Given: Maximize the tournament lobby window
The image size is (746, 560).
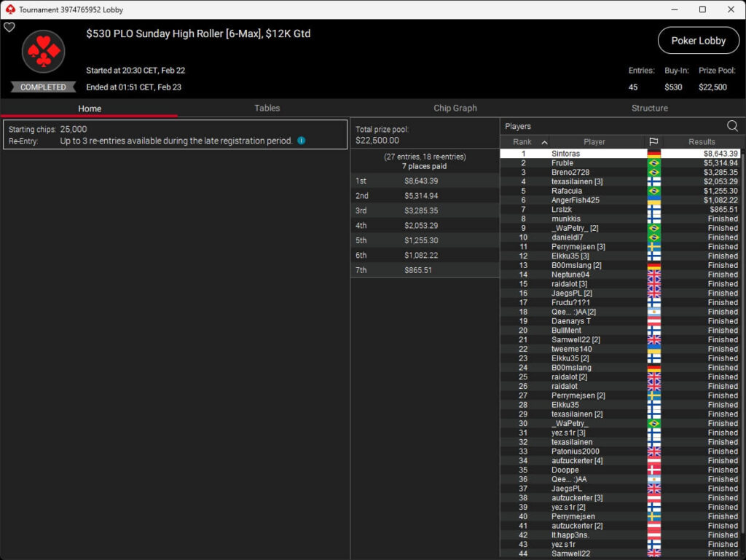Looking at the screenshot, I should [702, 9].
